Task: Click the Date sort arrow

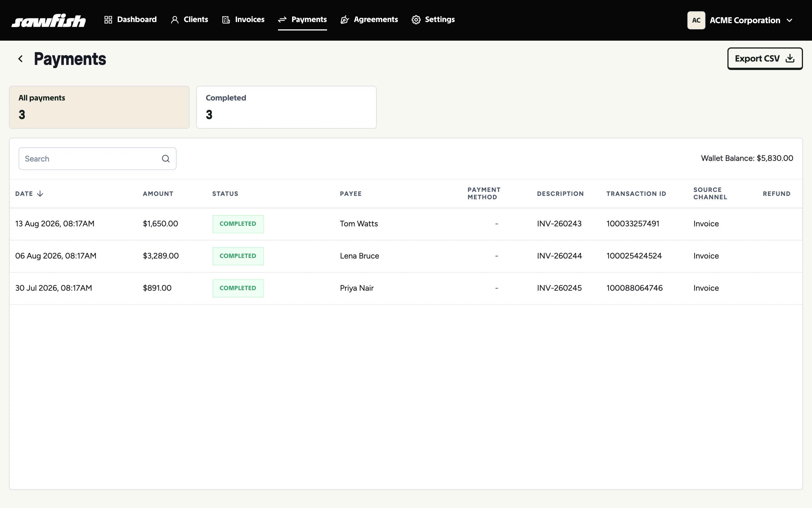Action: pos(40,194)
